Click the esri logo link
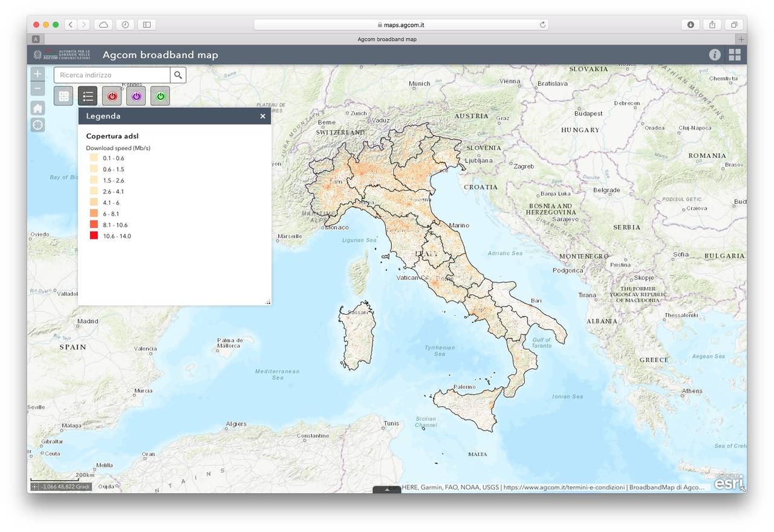 click(x=727, y=482)
